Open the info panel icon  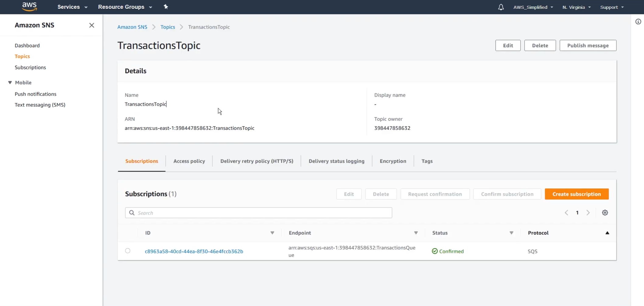pos(638,22)
